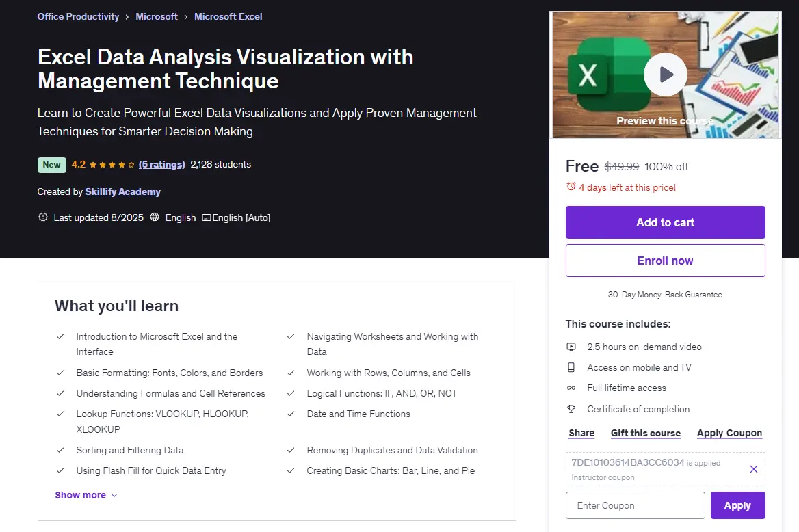Click 'English [Auto]' captions text

[241, 217]
